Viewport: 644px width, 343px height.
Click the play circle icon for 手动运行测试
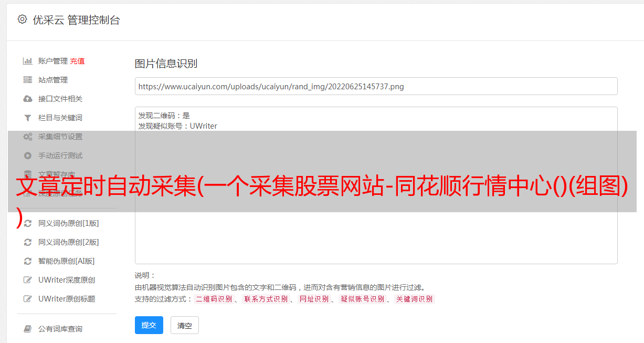coord(28,155)
